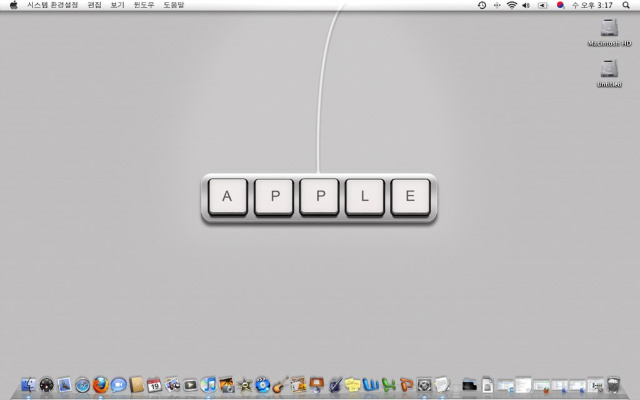Restore minimized window with Firefox badge
Screen dimensions: 640x400
pos(541,386)
